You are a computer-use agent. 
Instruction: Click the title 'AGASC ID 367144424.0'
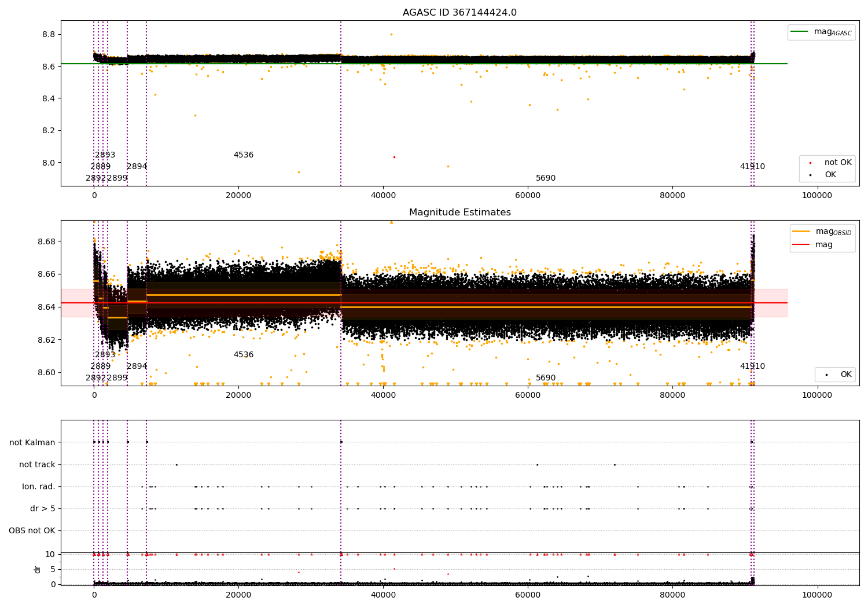pyautogui.click(x=459, y=13)
